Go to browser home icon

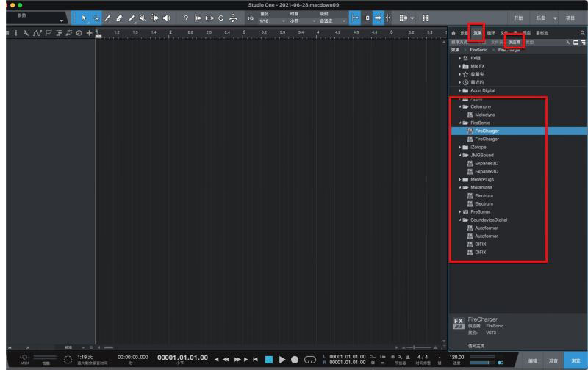point(453,33)
